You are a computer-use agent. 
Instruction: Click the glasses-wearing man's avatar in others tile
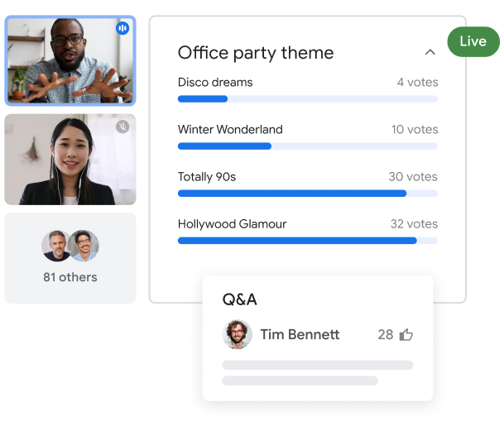tap(84, 246)
